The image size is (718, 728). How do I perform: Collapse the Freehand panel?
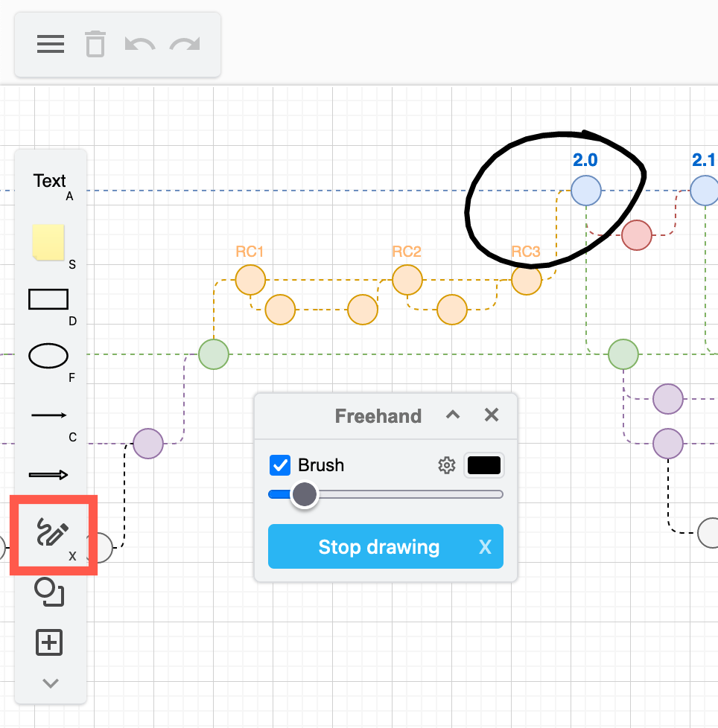[x=452, y=415]
